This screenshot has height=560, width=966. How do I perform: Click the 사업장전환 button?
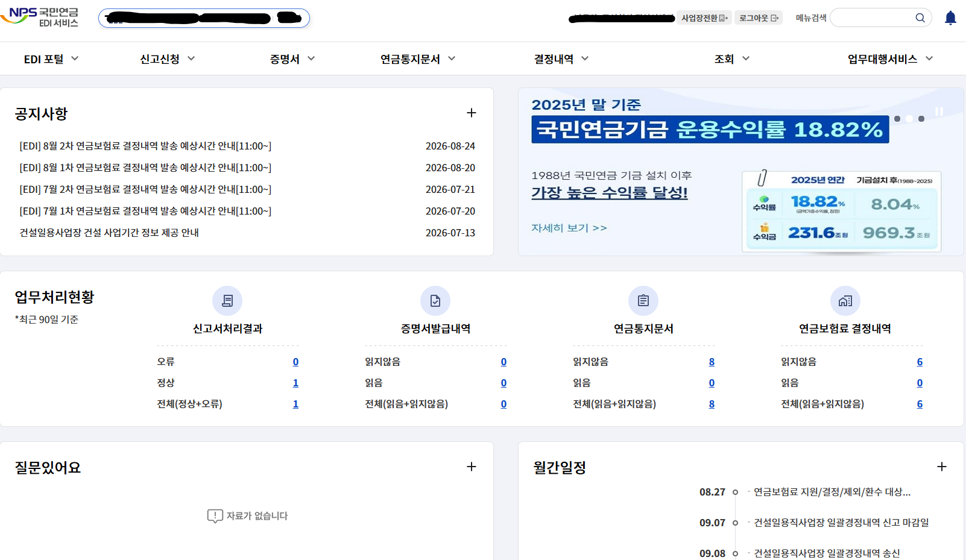click(704, 18)
